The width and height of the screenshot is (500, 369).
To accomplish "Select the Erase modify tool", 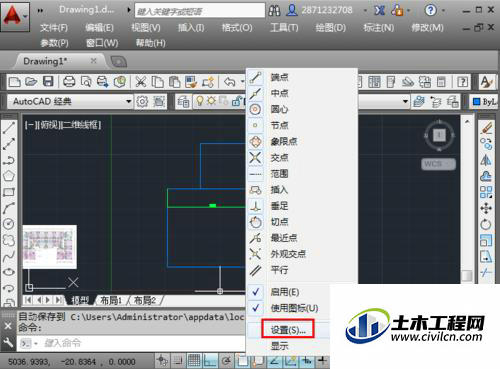I will point(486,128).
